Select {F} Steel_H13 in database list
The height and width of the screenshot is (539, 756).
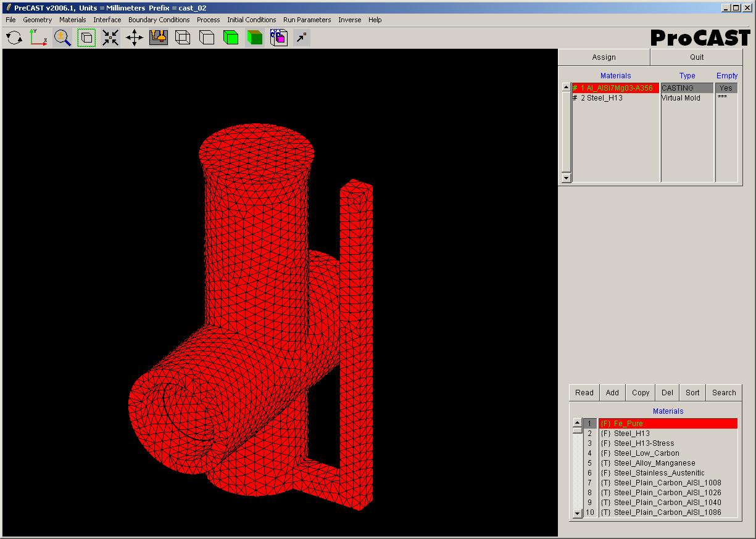668,434
